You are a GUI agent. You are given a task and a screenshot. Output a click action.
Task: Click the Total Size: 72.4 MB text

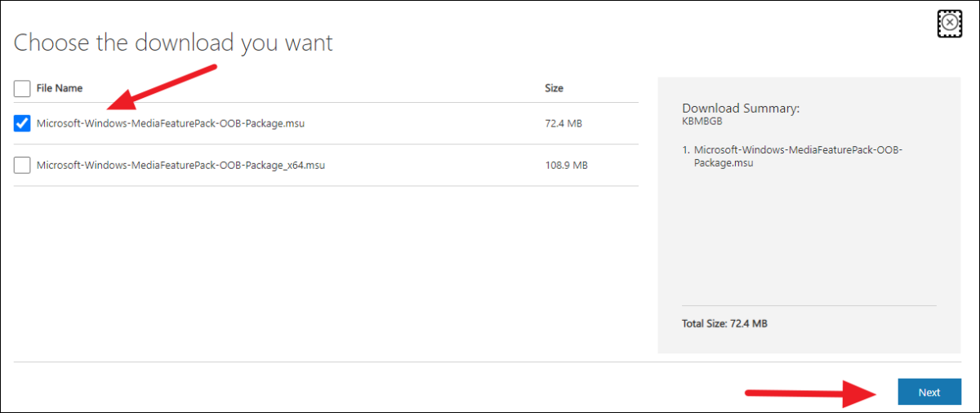coord(724,323)
